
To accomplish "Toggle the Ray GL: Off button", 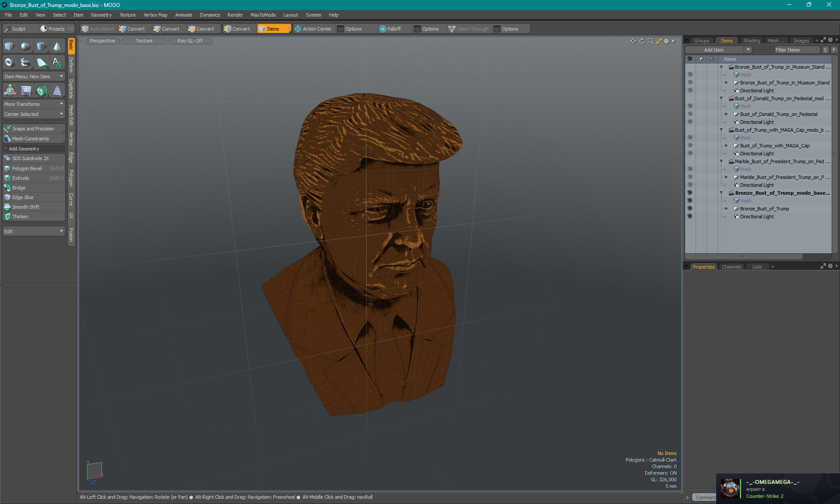I will 190,41.
